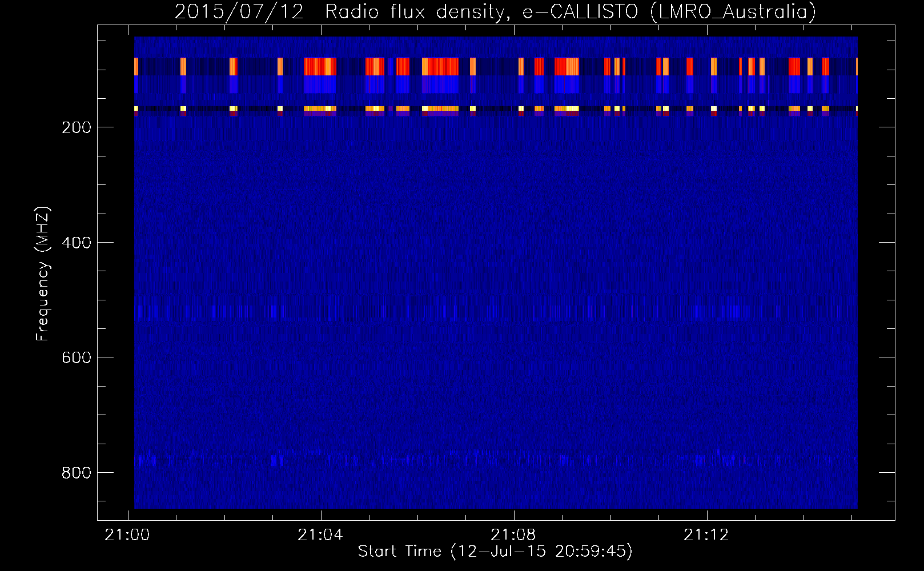924x571 pixels.
Task: Click the 21:12 time tick label
Action: pos(706,535)
